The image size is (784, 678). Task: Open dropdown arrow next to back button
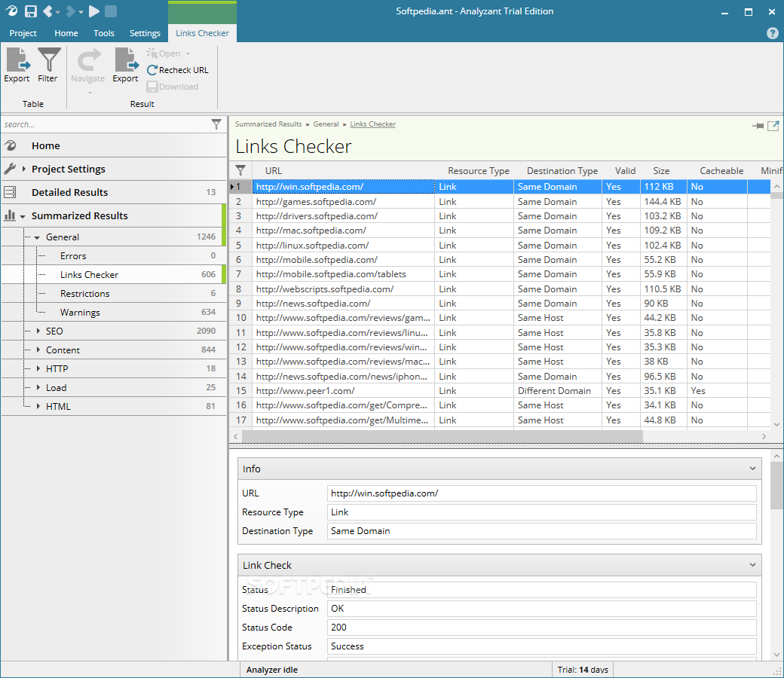point(58,11)
